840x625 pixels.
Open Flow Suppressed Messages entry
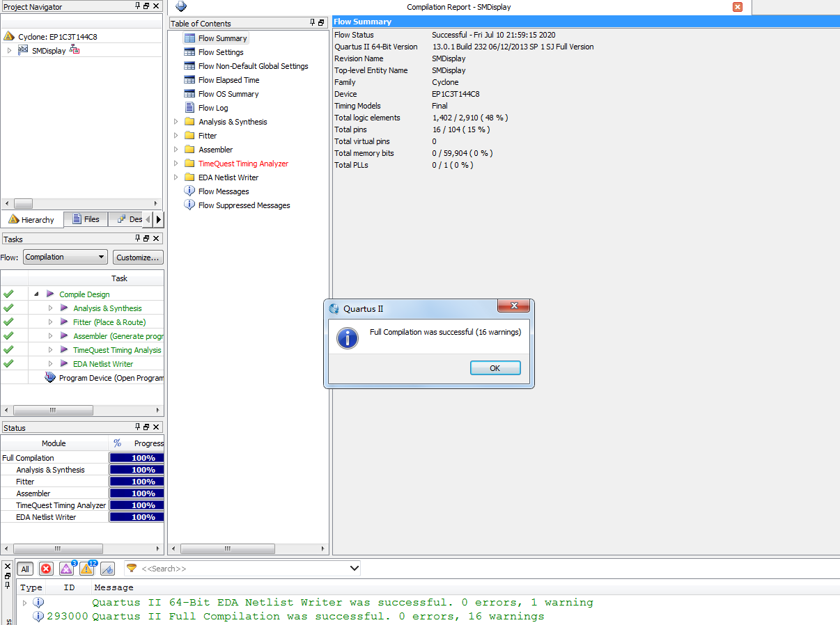[244, 205]
